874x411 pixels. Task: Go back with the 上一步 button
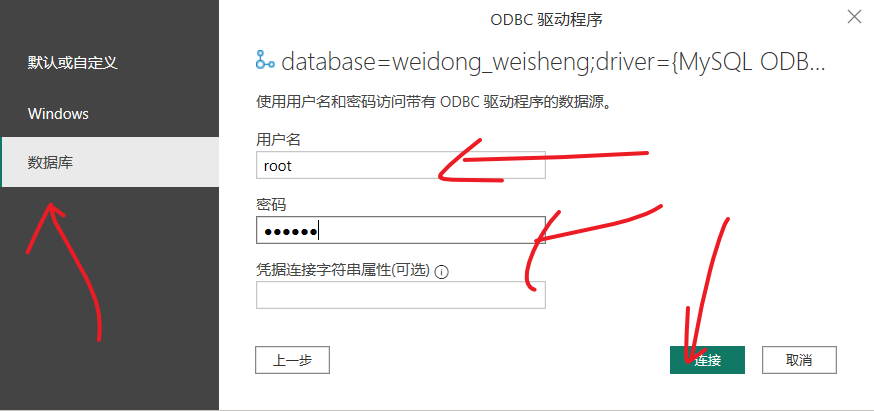coord(293,360)
